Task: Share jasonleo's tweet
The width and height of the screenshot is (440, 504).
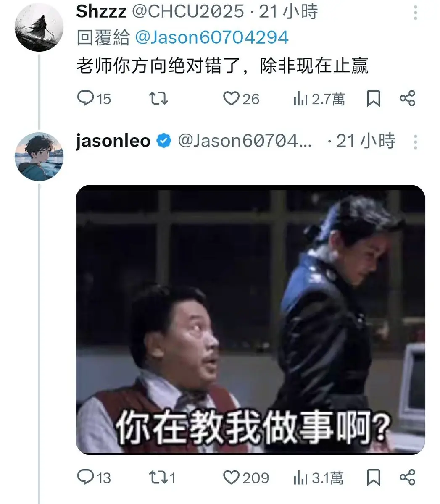Action: tap(407, 478)
